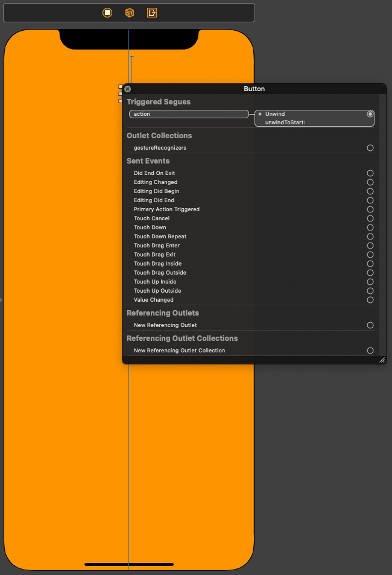Click the New Referencing Outlet Collection circle
Image resolution: width=392 pixels, height=575 pixels.
click(x=370, y=351)
